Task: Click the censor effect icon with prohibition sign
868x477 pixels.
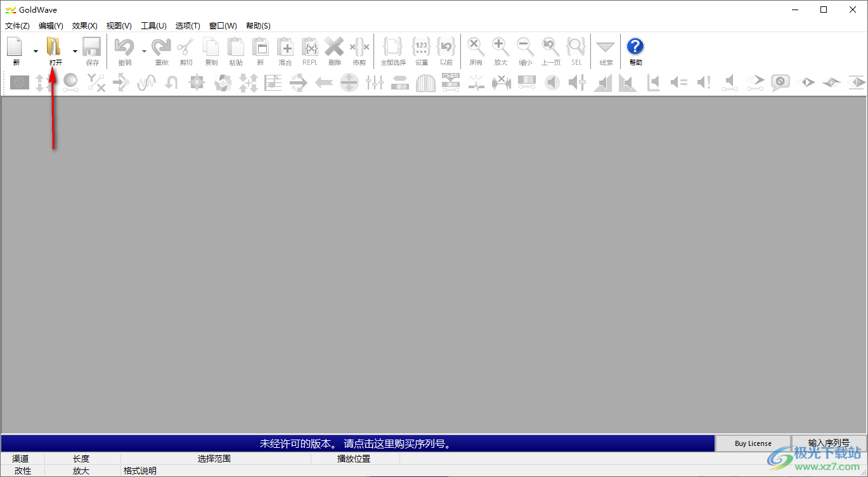Action: click(20, 82)
